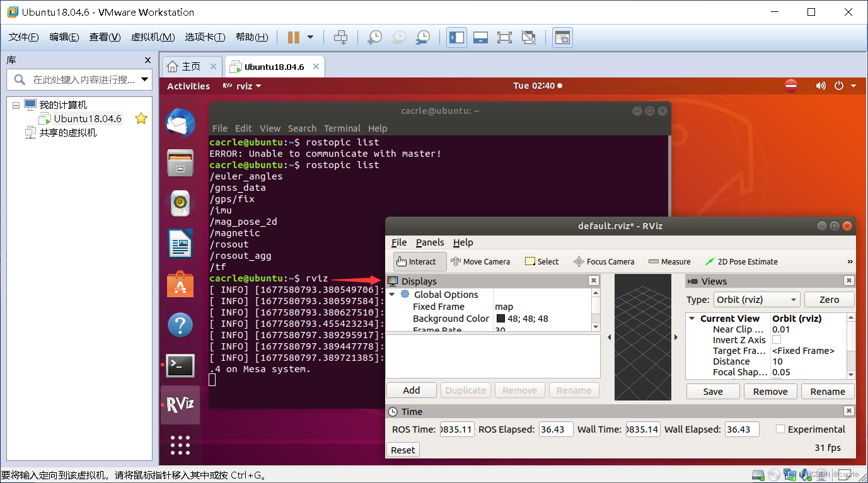The width and height of the screenshot is (868, 483).
Task: Close the Displays panel
Action: pyautogui.click(x=593, y=281)
